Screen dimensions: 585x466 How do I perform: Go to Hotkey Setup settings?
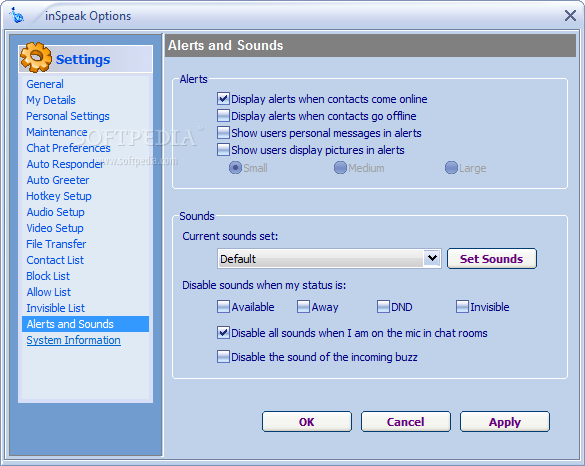[x=59, y=196]
